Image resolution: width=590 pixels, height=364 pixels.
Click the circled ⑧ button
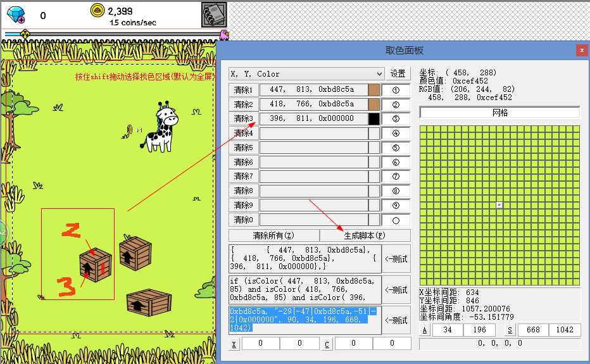pos(396,191)
